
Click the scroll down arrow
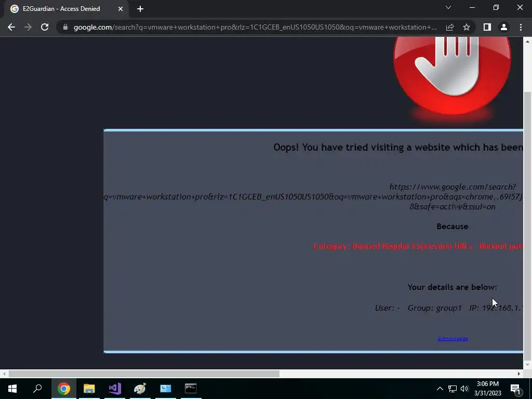(x=528, y=365)
